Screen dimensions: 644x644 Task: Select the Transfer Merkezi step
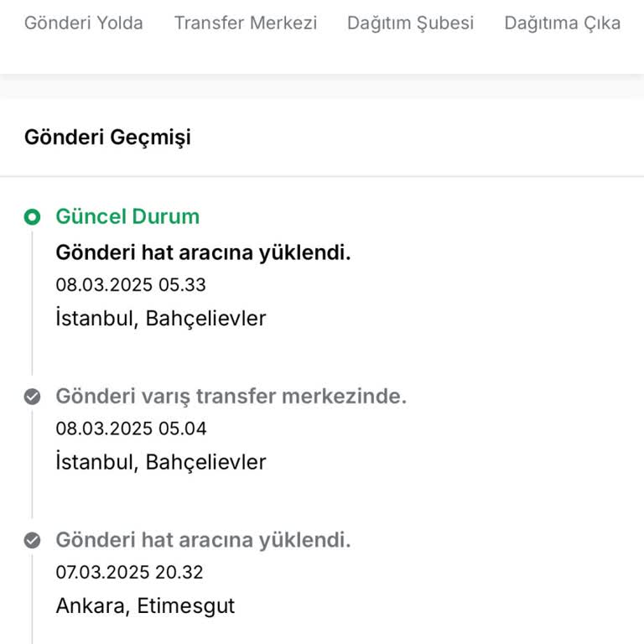click(x=246, y=23)
